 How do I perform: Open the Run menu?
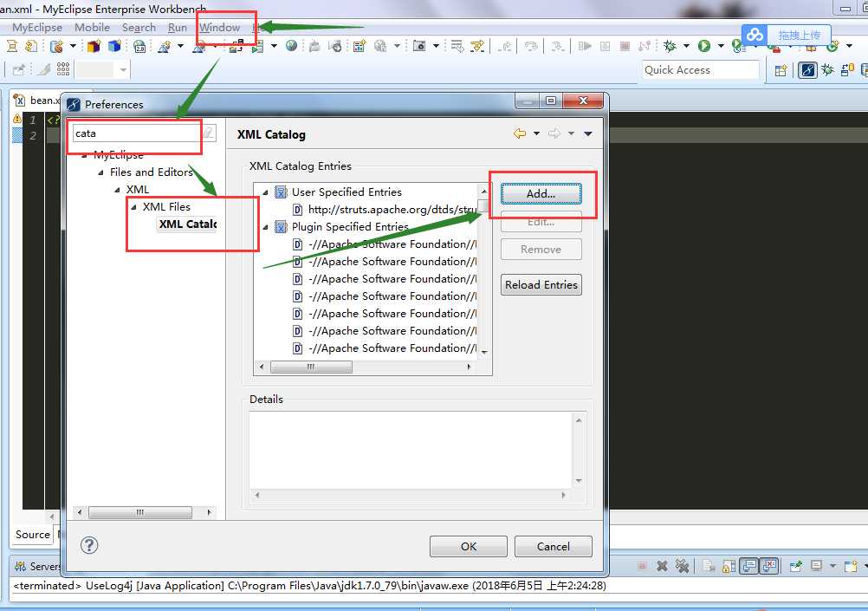click(x=177, y=27)
